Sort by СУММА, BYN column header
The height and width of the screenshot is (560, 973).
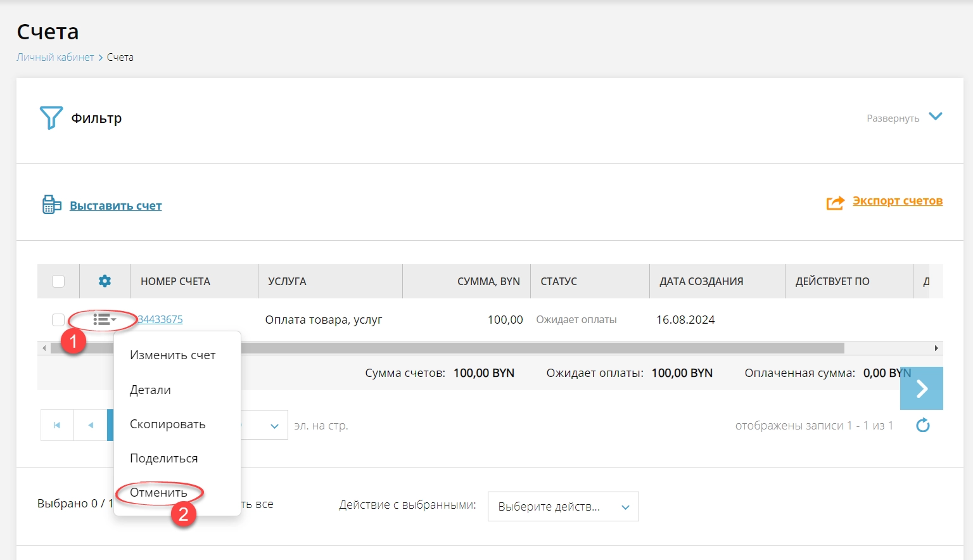click(466, 281)
